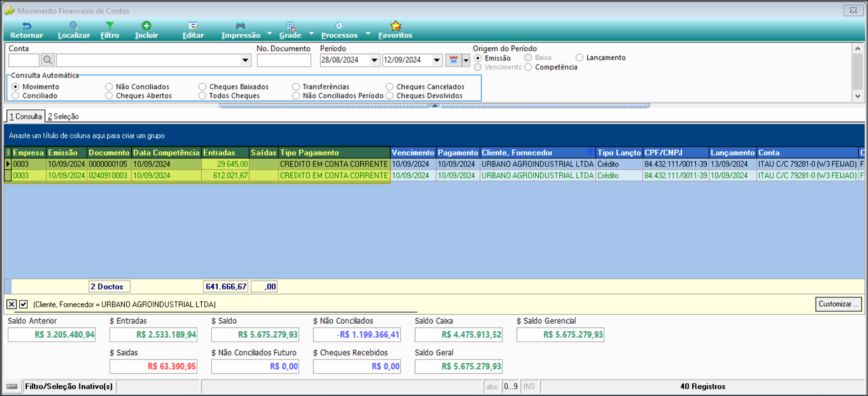868x396 pixels.
Task: Select the Todos Cheques radio option
Action: [202, 96]
